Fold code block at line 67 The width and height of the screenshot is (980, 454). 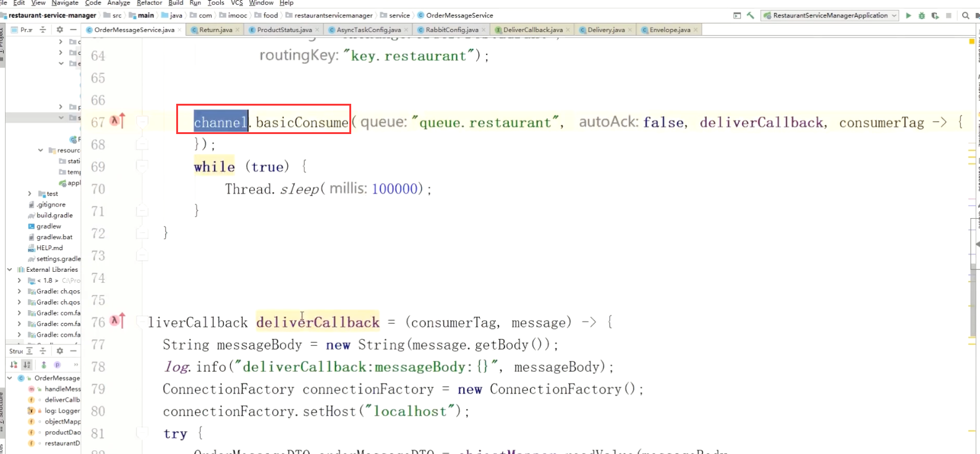click(x=142, y=122)
